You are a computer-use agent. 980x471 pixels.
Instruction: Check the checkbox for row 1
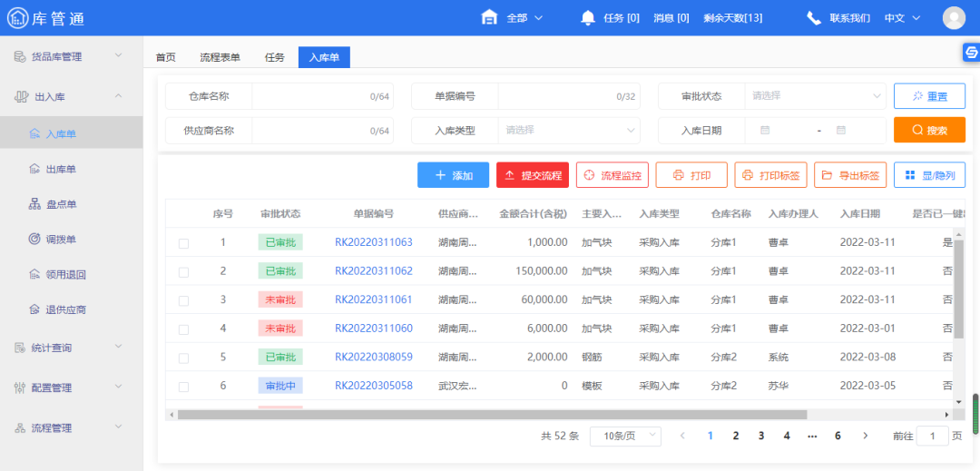click(184, 242)
